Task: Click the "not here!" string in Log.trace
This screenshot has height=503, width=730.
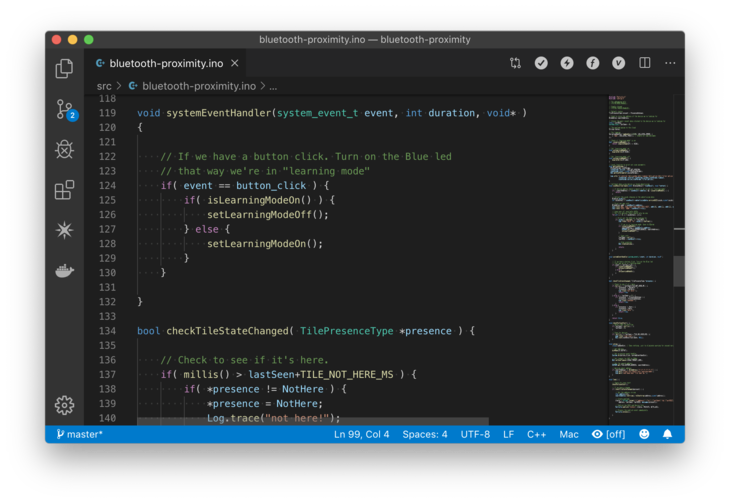Action: point(297,418)
